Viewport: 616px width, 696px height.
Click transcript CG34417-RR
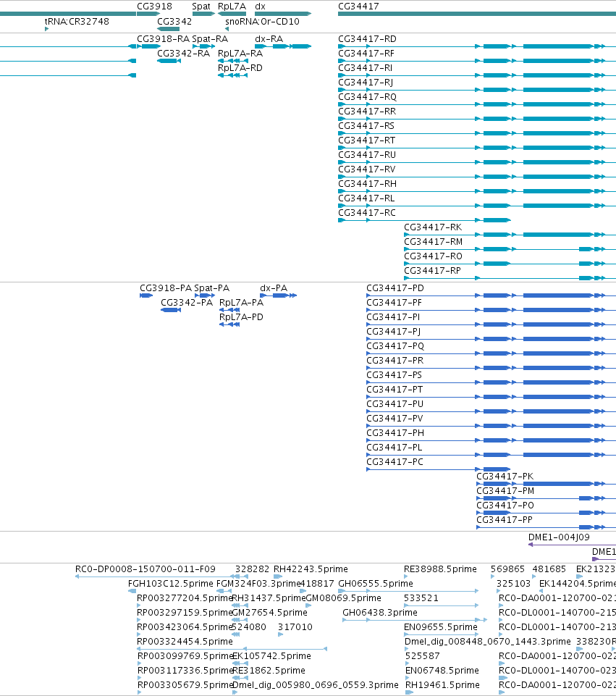[367, 112]
